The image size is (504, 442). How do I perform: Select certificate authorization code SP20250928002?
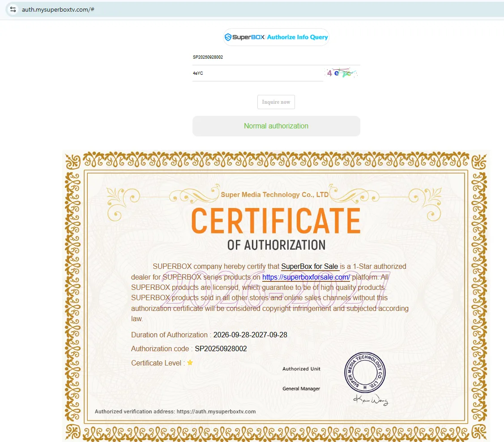pos(221,349)
